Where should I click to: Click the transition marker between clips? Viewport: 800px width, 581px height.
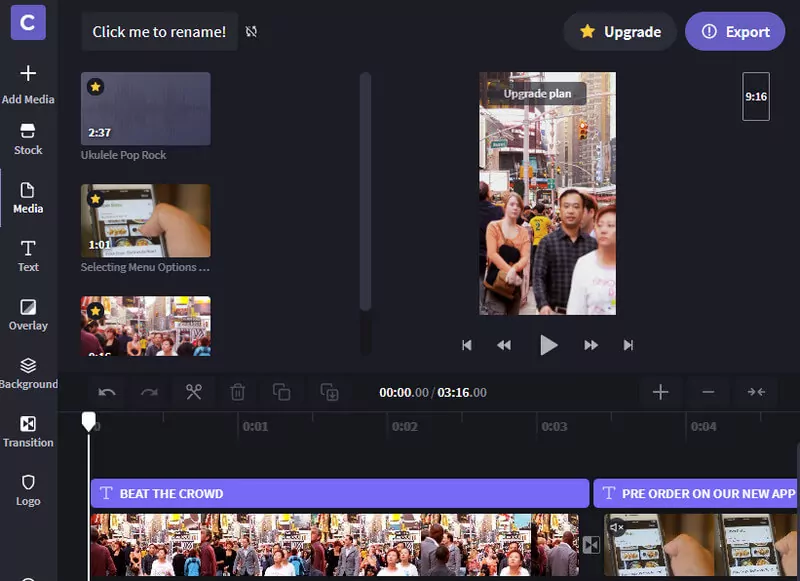click(x=591, y=545)
